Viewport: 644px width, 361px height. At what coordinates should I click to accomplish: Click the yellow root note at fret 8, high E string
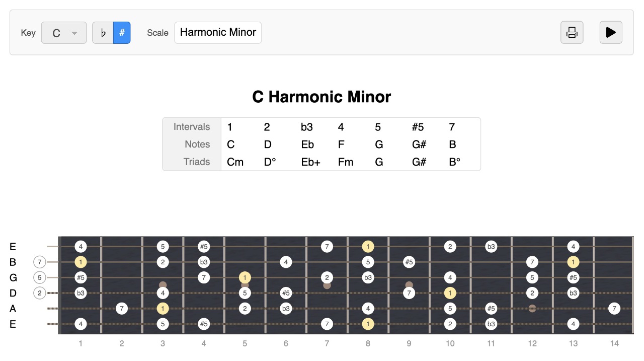coord(368,246)
